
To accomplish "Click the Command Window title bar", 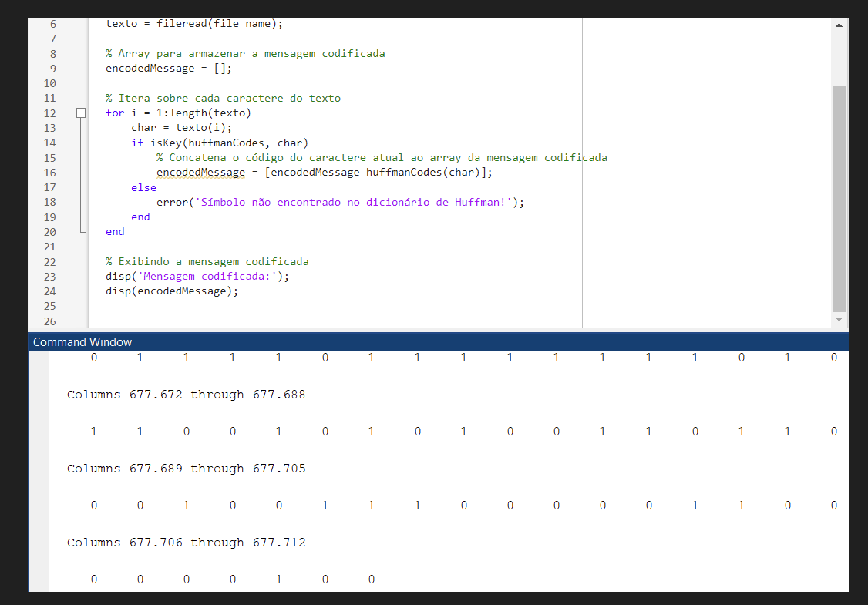I will point(438,341).
